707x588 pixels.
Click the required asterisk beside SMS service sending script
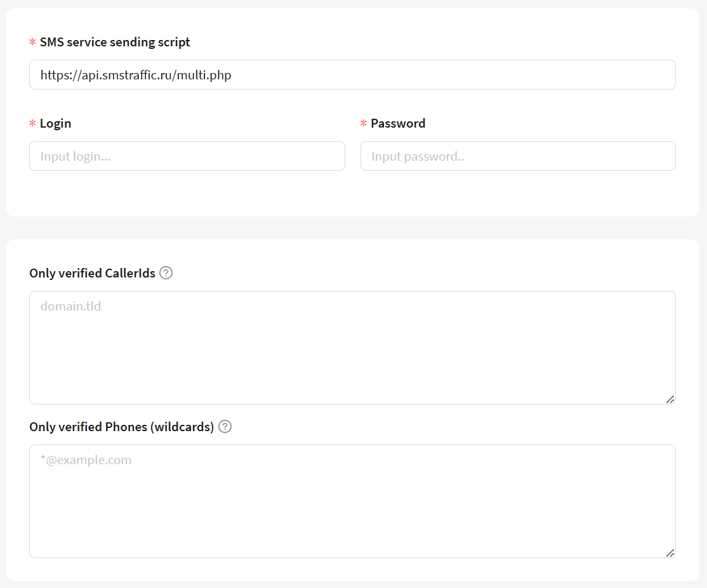(32, 43)
